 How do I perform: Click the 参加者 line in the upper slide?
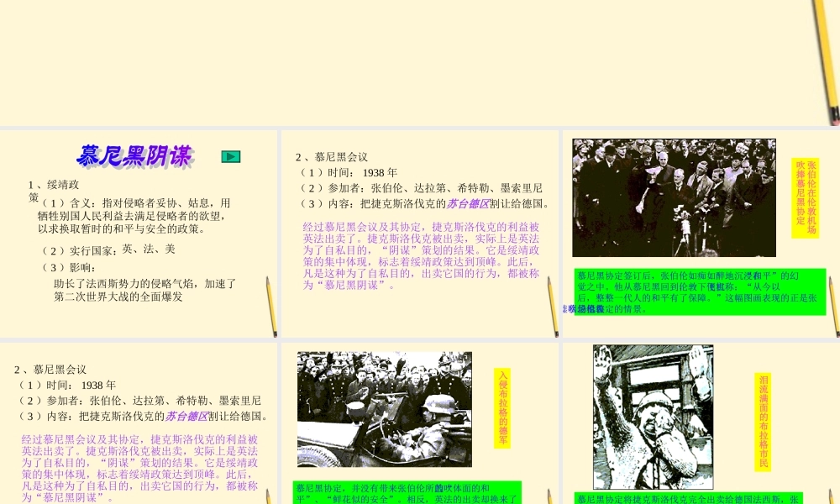pos(421,188)
